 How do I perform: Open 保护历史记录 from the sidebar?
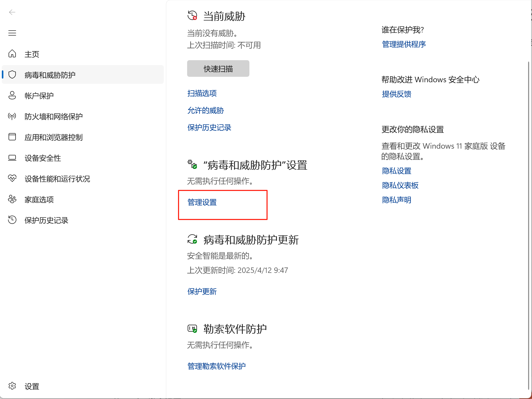pos(83,220)
